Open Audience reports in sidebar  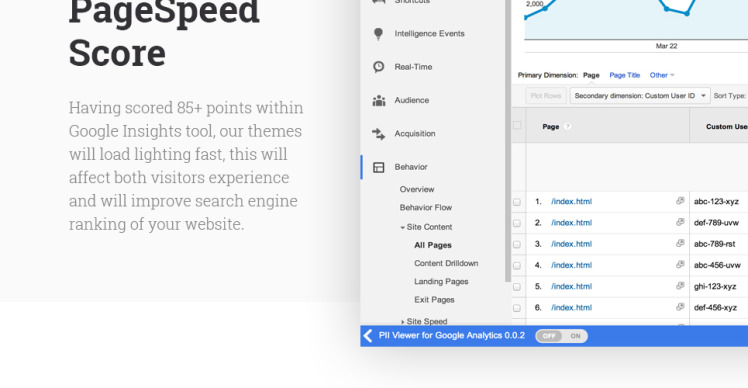click(412, 100)
